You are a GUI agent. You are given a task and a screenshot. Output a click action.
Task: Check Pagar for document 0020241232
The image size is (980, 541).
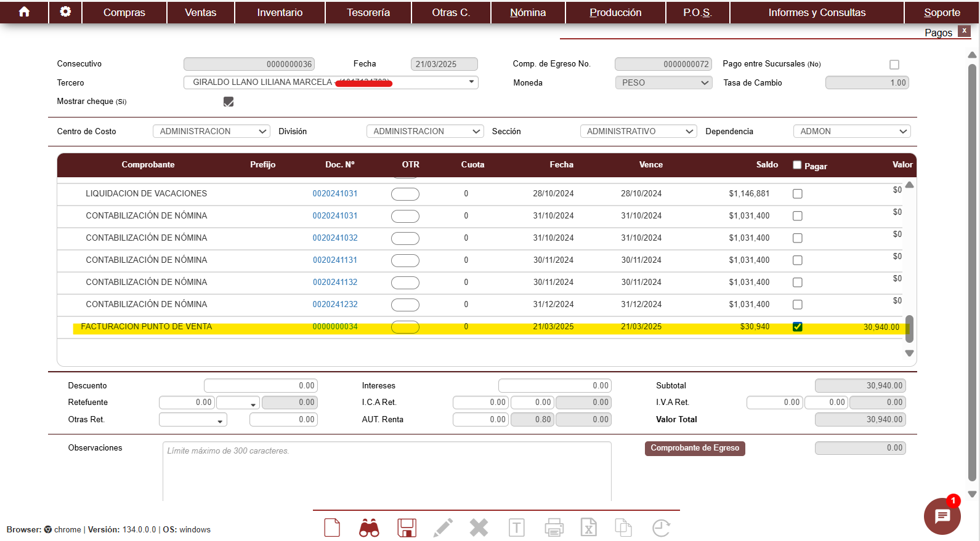[797, 305]
